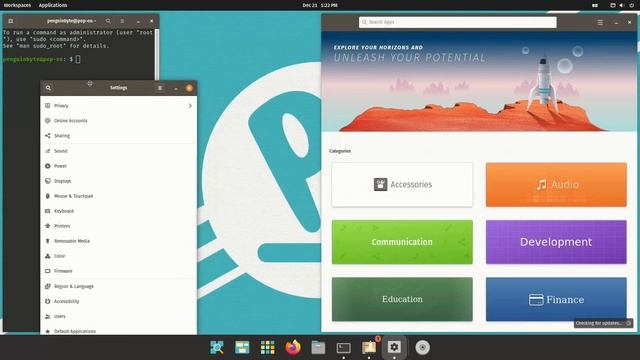Open the Files folder icon in the dock

(x=318, y=347)
